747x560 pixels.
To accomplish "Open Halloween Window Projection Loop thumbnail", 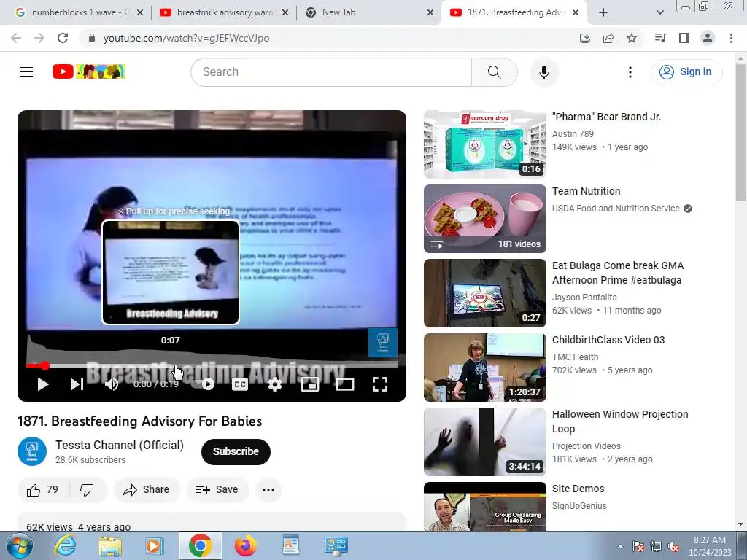I will pyautogui.click(x=485, y=441).
